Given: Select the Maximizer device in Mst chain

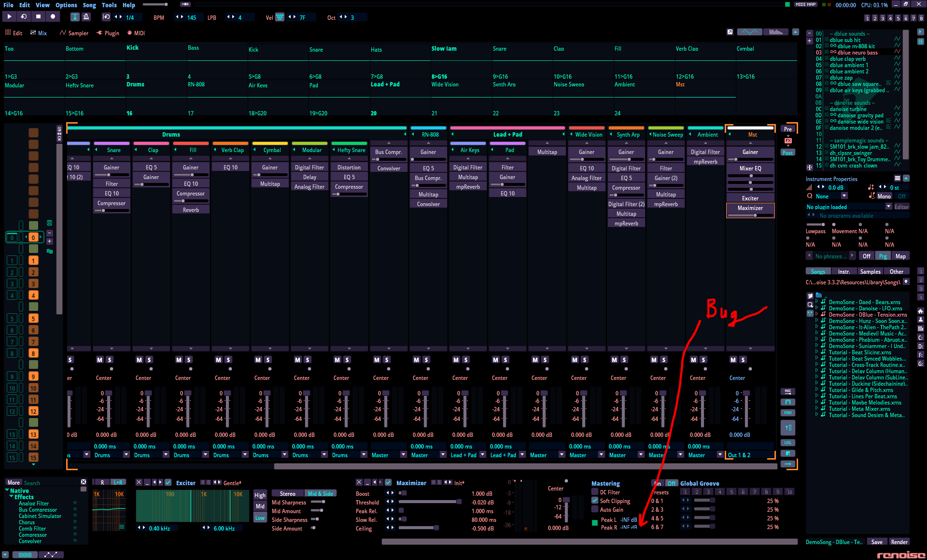Looking at the screenshot, I should [750, 210].
